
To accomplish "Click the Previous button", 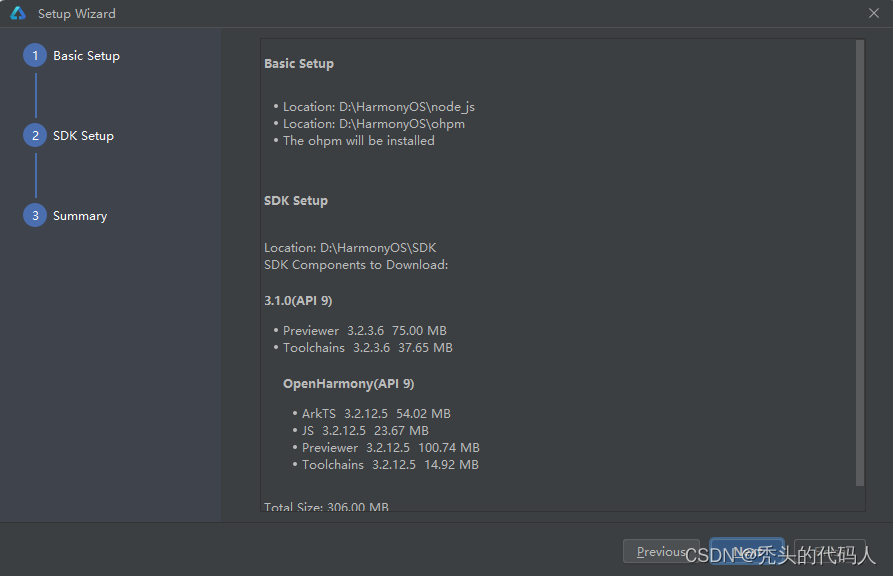I will [x=661, y=551].
